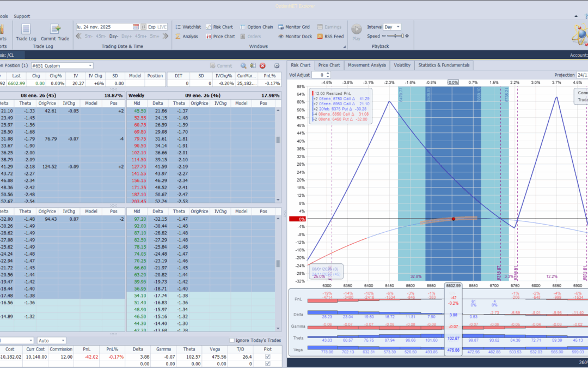Click the Day+ time step button
This screenshot has height=368, width=588.
(126, 37)
